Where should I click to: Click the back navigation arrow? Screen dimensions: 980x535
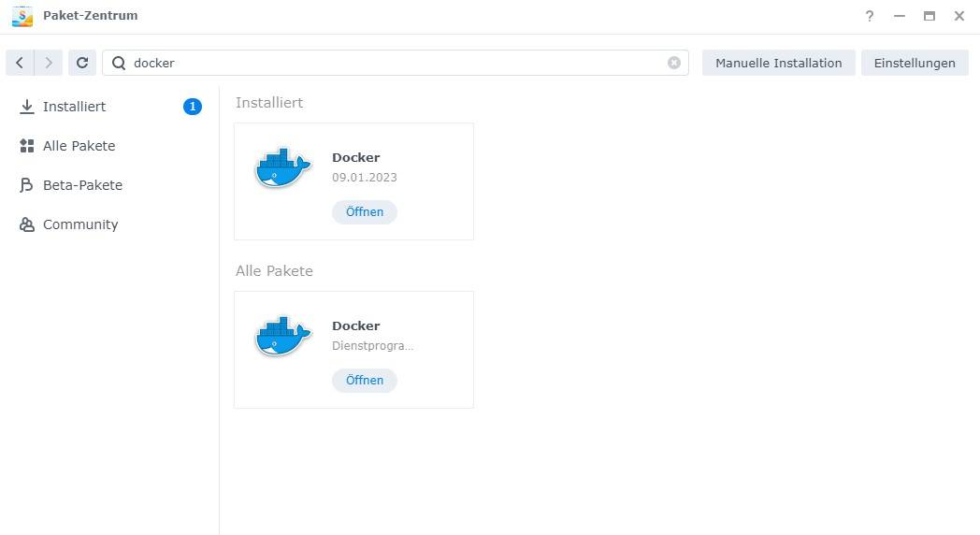coord(20,63)
